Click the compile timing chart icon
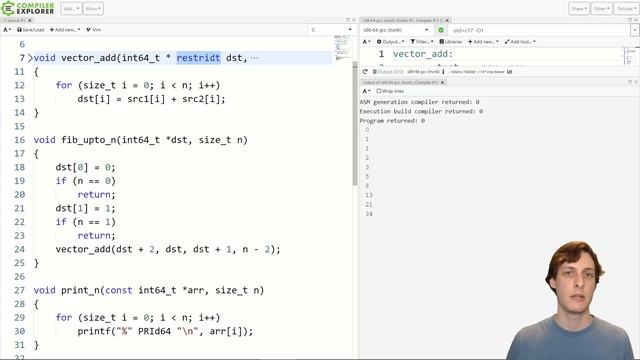This screenshot has height=360, width=640. 509,72
